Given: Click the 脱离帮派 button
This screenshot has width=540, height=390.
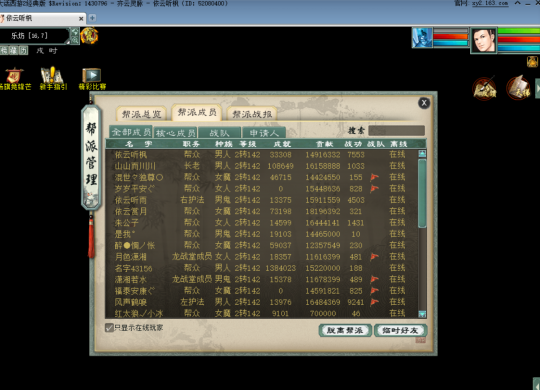Looking at the screenshot, I should (x=345, y=330).
